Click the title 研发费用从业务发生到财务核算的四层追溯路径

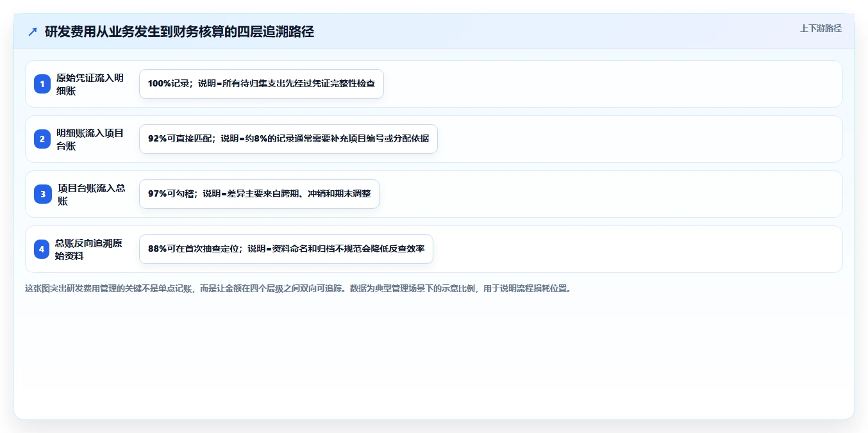179,31
